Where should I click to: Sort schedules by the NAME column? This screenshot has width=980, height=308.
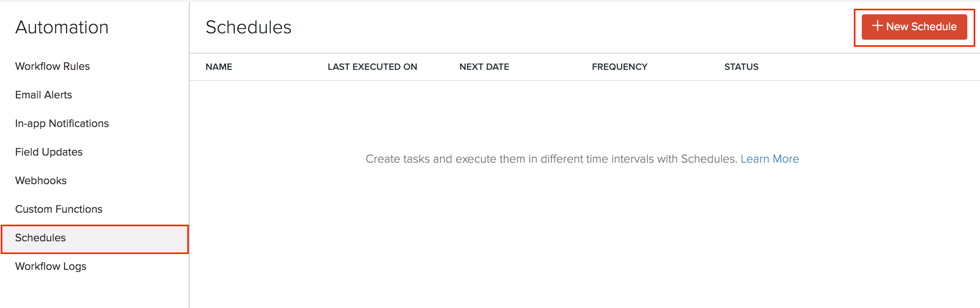219,67
